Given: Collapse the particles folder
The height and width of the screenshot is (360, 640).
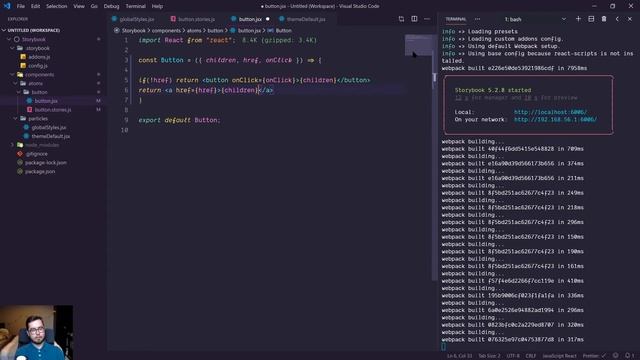Looking at the screenshot, I should pos(38,118).
